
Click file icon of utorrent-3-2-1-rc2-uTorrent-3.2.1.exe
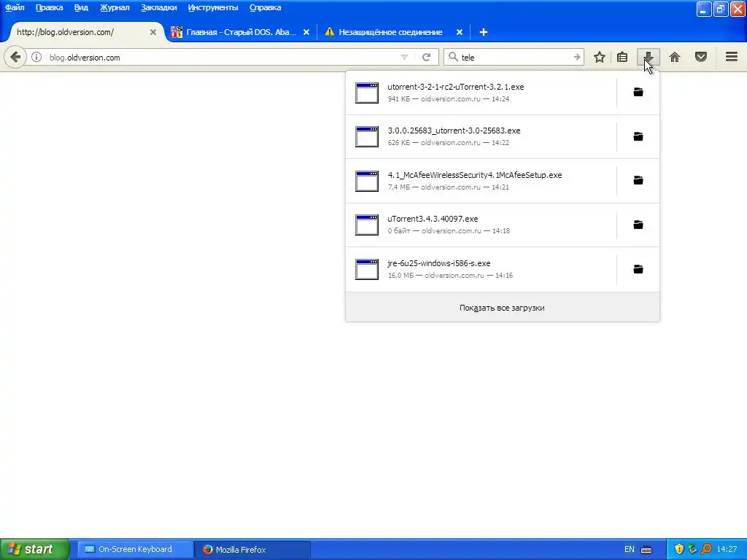point(367,93)
